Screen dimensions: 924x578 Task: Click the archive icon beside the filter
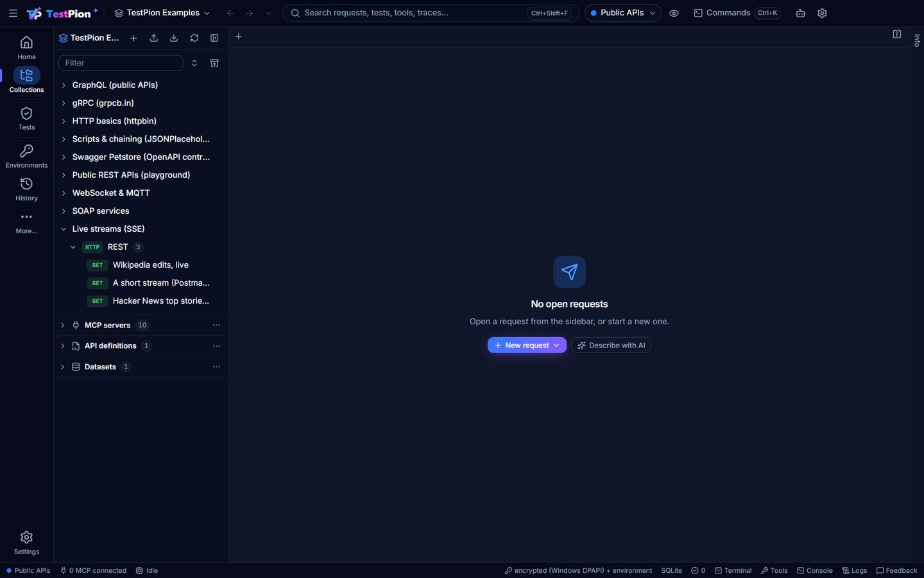(214, 63)
